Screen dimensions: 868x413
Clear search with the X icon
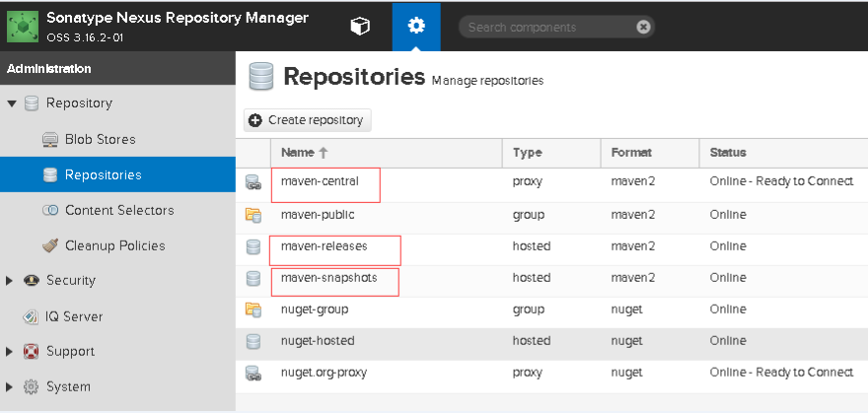pos(643,27)
